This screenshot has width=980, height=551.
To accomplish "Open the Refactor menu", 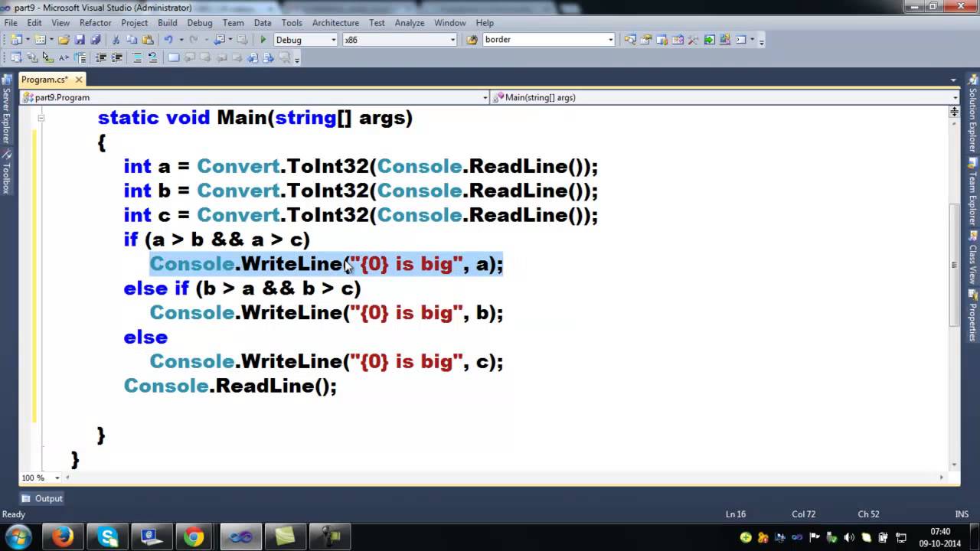I will point(96,23).
